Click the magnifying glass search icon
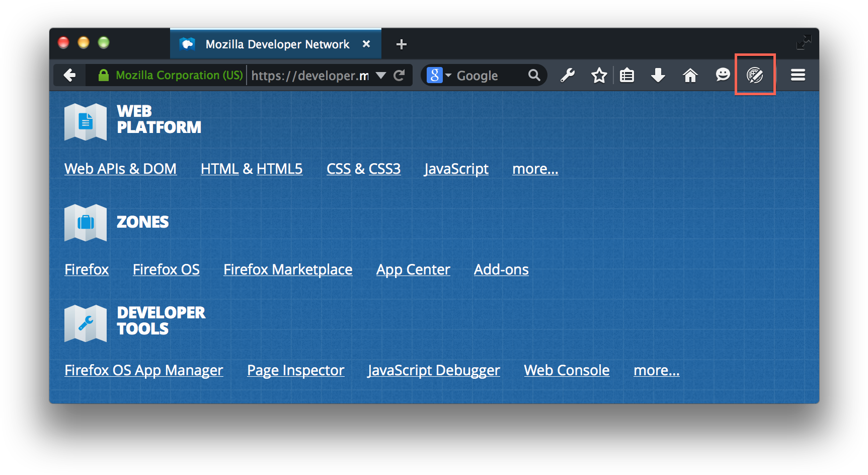The height and width of the screenshot is (475, 868). click(x=534, y=76)
